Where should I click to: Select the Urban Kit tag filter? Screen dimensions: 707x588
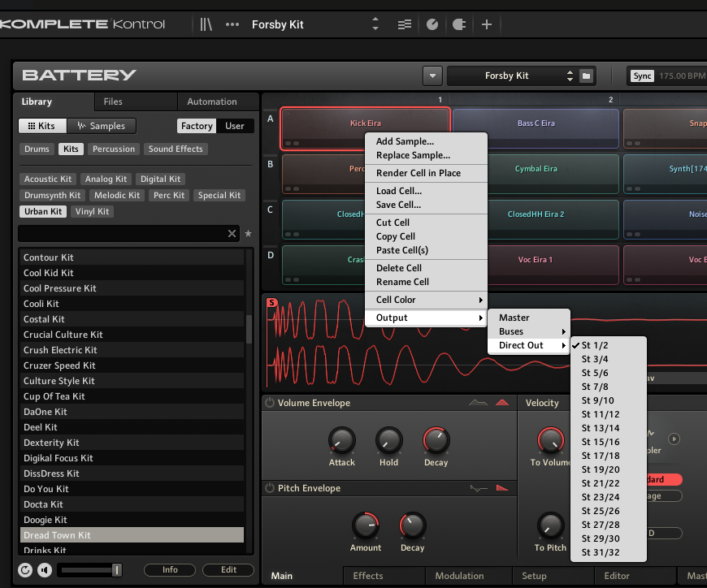(43, 211)
